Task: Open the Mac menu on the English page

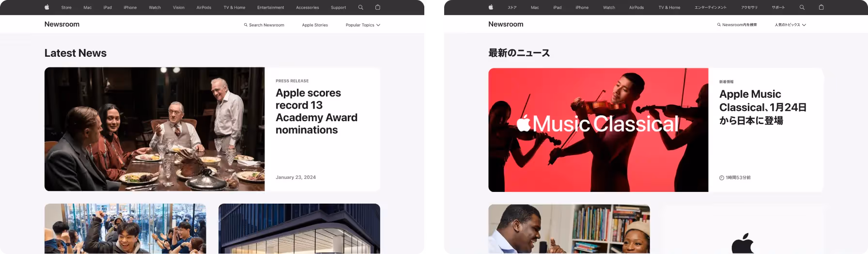Action: point(88,8)
